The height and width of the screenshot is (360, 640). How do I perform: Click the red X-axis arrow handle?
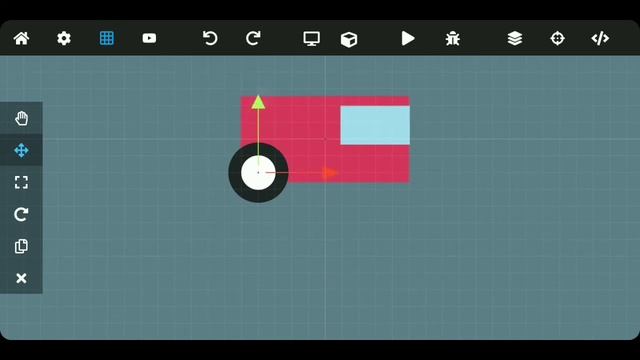click(x=330, y=173)
